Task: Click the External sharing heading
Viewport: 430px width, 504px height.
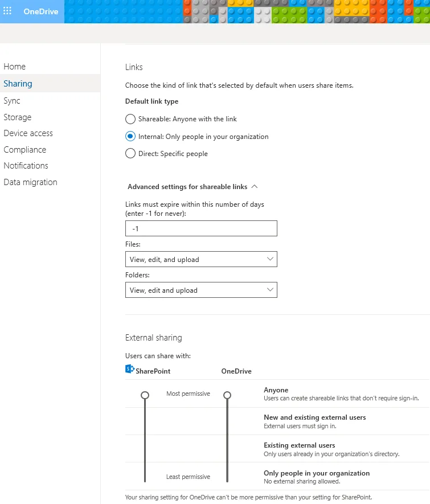Action: [154, 338]
